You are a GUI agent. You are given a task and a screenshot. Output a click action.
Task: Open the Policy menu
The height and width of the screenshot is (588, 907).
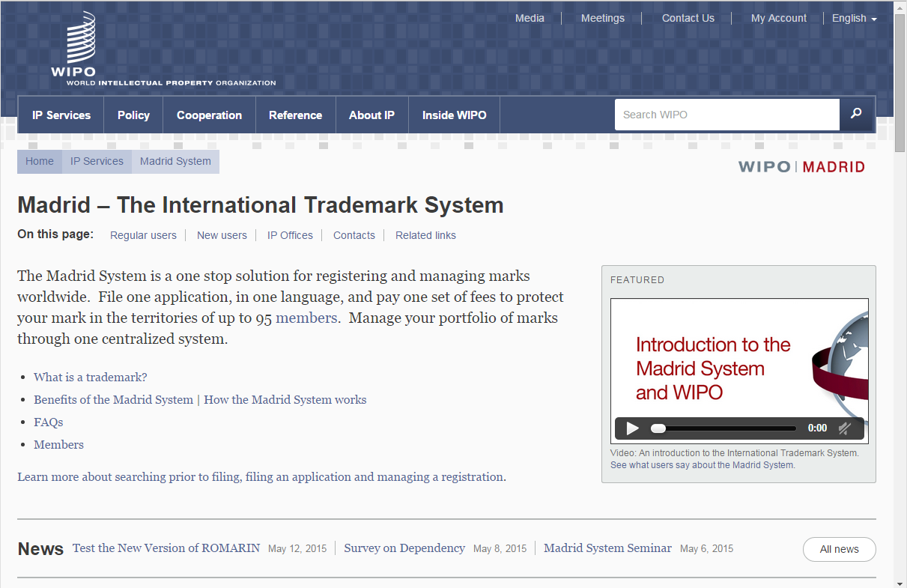click(133, 115)
